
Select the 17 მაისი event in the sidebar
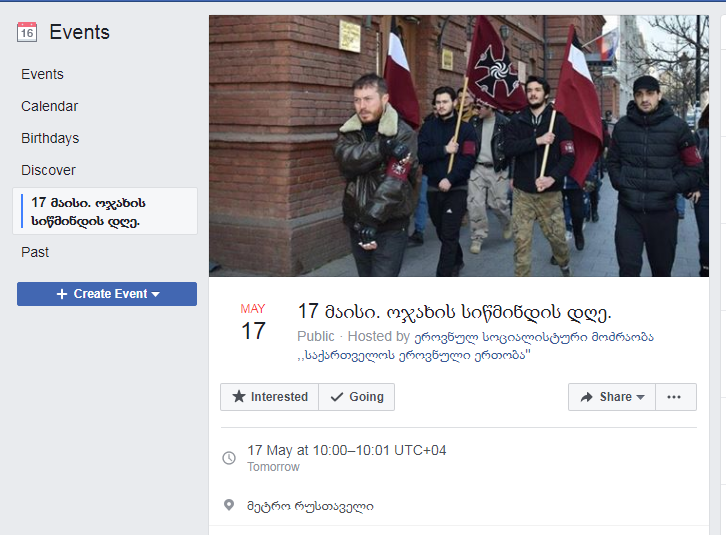pos(105,211)
